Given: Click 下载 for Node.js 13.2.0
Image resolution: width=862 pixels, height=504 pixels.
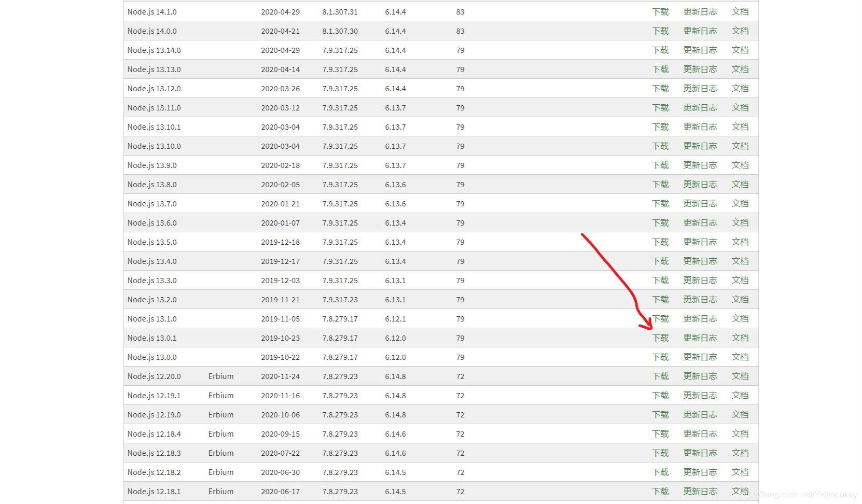Looking at the screenshot, I should click(x=660, y=300).
